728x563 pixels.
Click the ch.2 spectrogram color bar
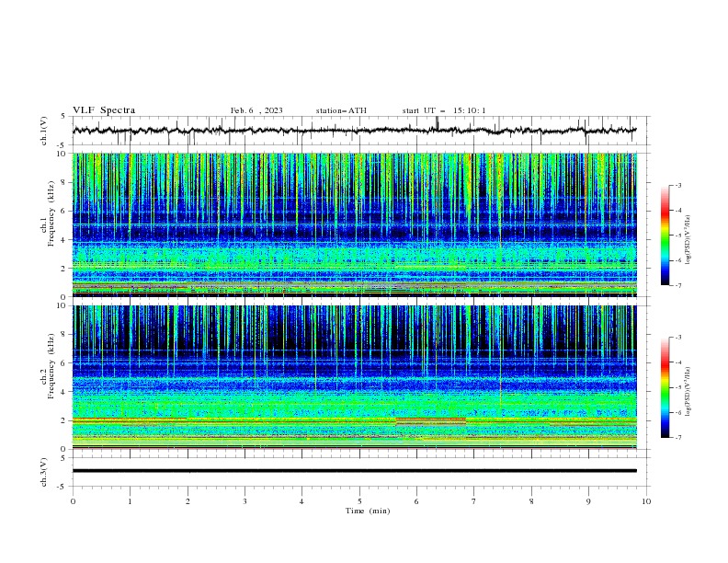coord(665,387)
